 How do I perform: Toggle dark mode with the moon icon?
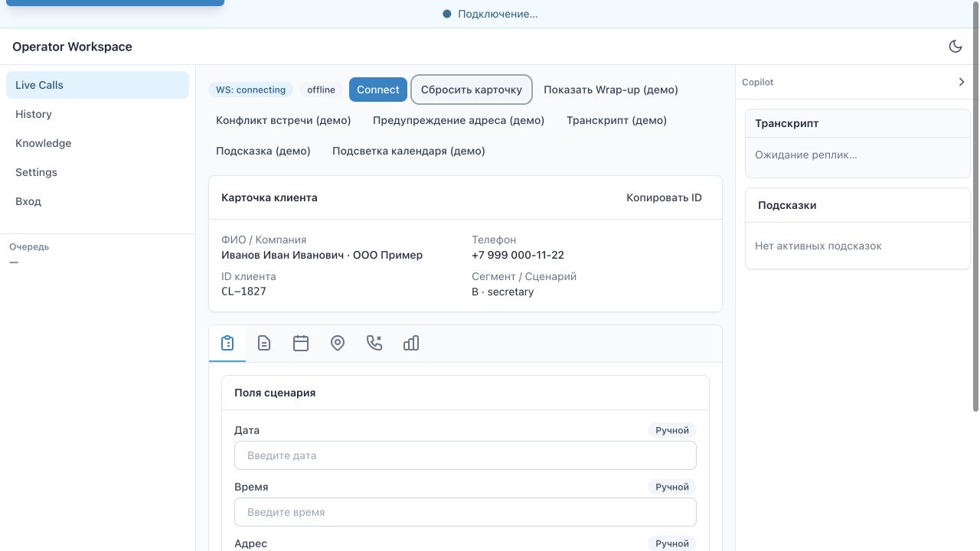click(x=955, y=47)
